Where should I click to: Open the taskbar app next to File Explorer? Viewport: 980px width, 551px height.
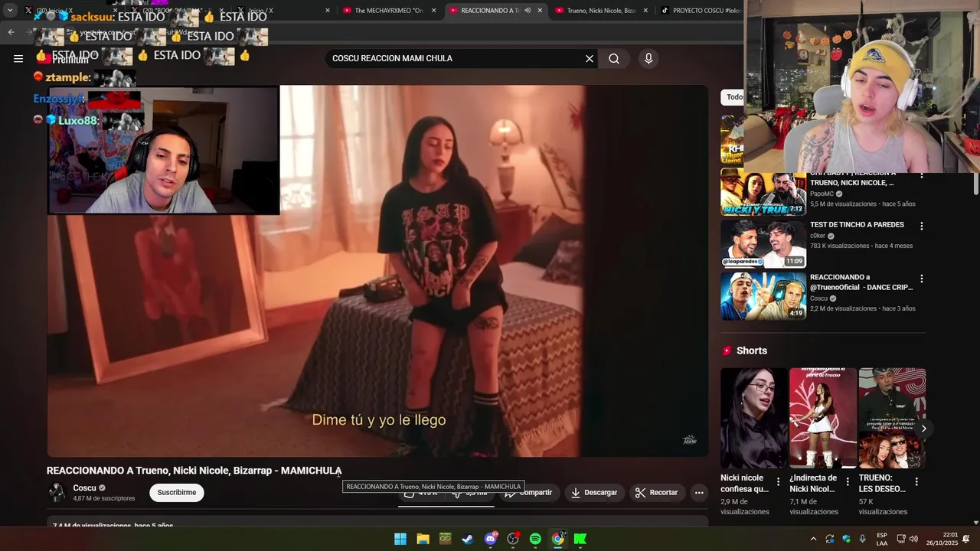(446, 539)
